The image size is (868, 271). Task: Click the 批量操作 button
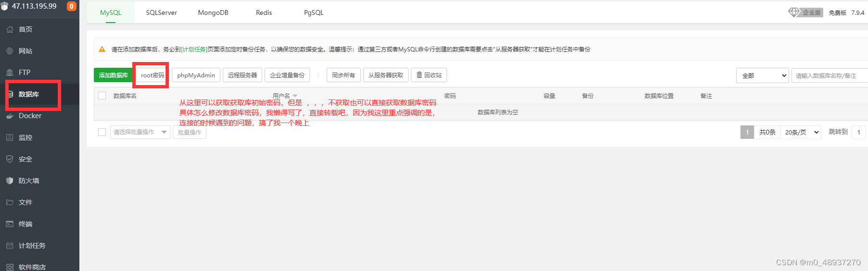[x=190, y=132]
